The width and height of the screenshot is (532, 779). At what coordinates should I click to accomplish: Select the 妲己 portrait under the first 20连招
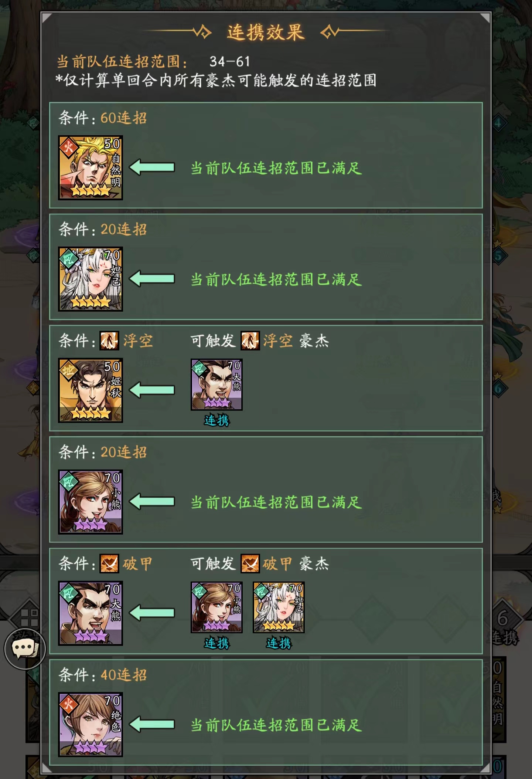(x=91, y=279)
